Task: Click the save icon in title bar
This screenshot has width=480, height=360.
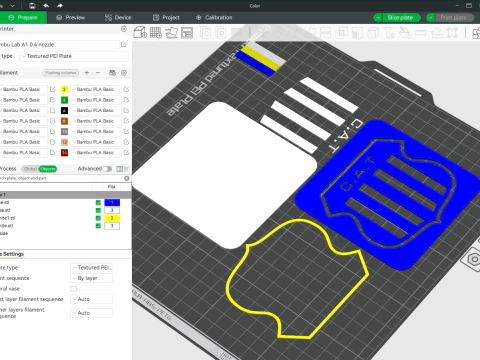Action: coord(32,6)
